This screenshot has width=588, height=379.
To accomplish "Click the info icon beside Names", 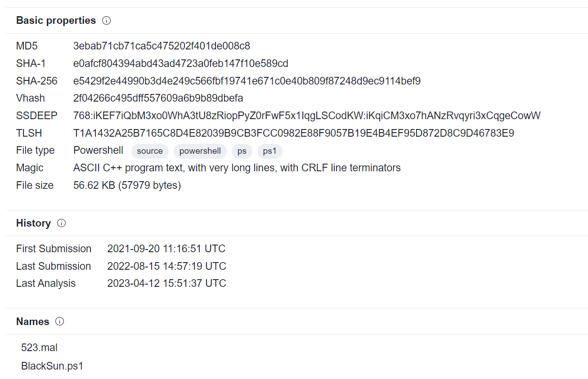I will click(59, 321).
